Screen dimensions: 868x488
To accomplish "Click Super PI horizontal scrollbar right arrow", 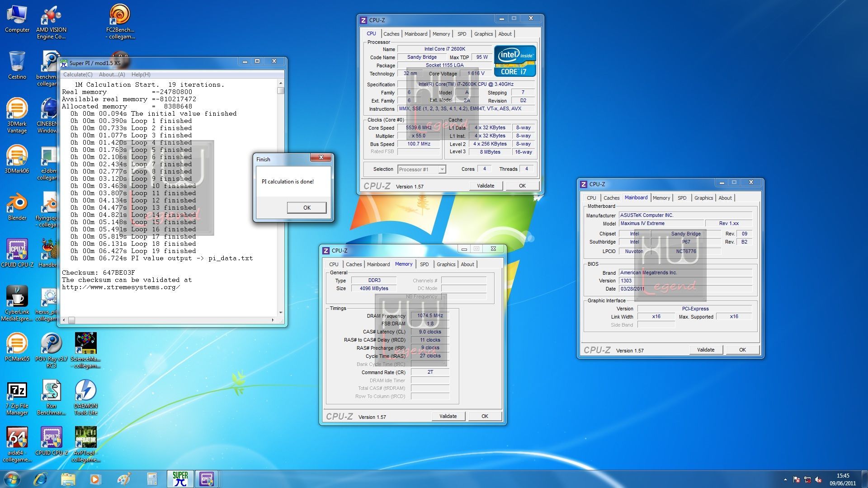I will tap(273, 320).
